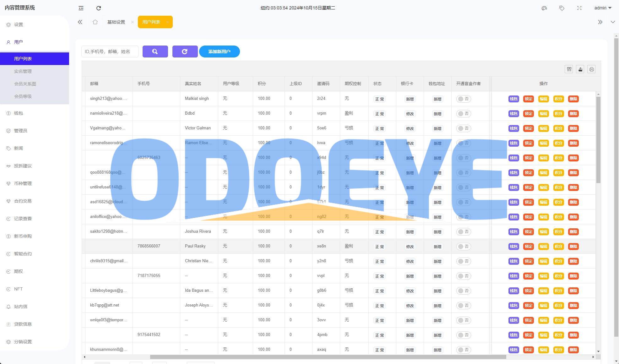Edit the Victor Galman user
The image size is (619, 364).
pos(544,128)
